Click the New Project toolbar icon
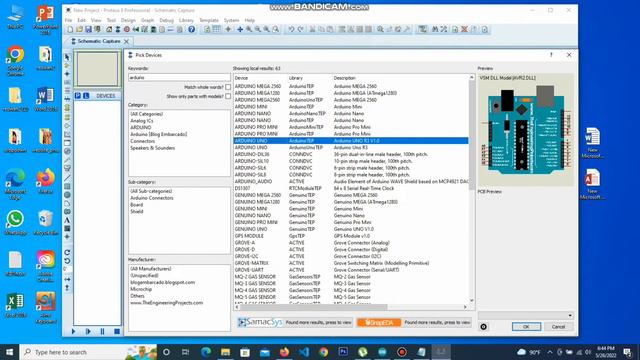 (x=70, y=29)
